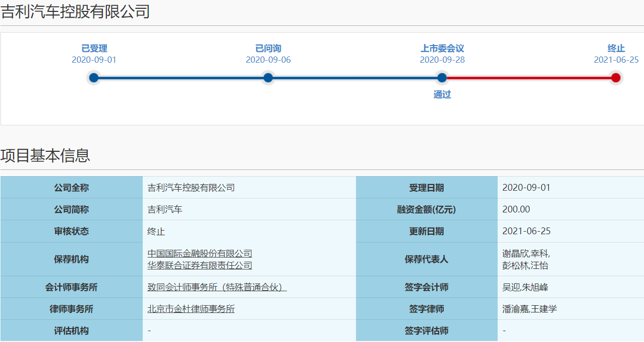Click the 保荐代表人 header cell
The image size is (644, 342).
(x=426, y=259)
